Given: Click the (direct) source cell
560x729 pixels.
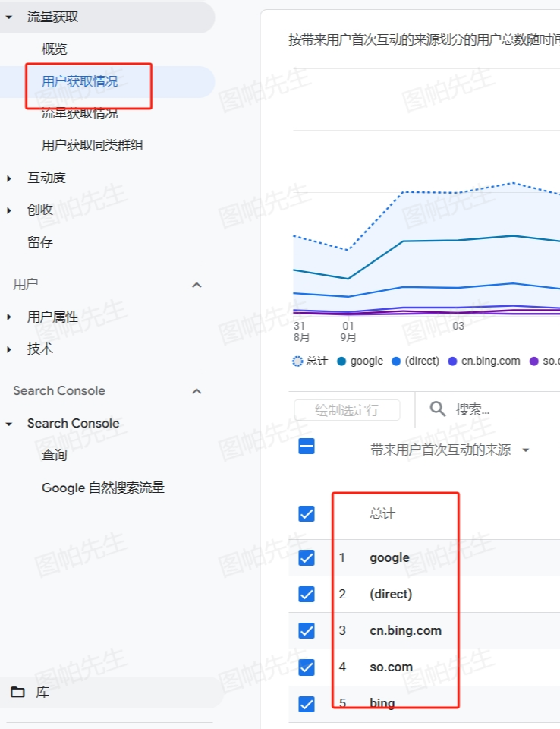Looking at the screenshot, I should pos(391,594).
